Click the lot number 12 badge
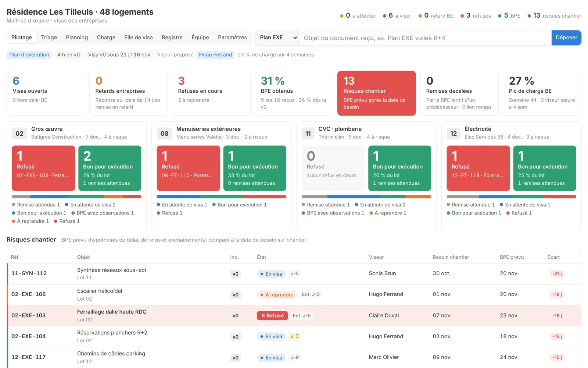Screen dimensions: 588x368 point(453,134)
